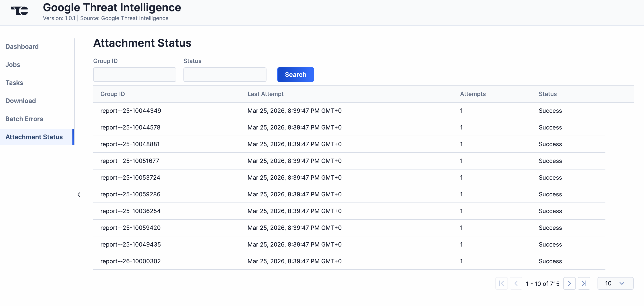This screenshot has height=306, width=644.
Task: Go to the previous page of results
Action: pyautogui.click(x=516, y=283)
